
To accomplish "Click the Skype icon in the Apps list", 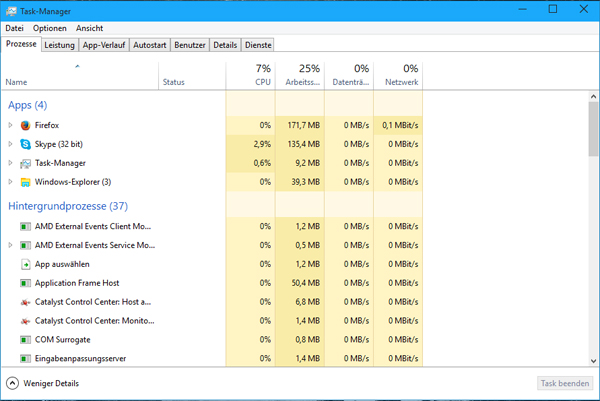I will 25,144.
